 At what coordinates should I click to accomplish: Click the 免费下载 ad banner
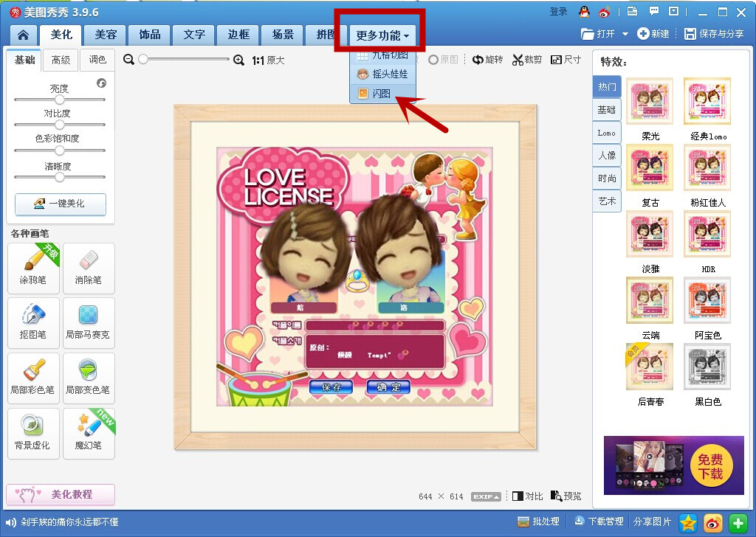tap(673, 465)
